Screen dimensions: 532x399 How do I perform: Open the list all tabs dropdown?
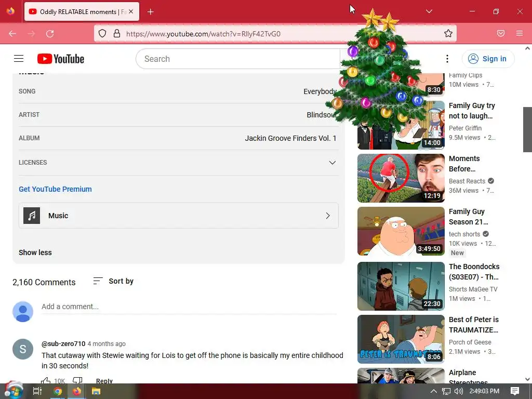[429, 11]
